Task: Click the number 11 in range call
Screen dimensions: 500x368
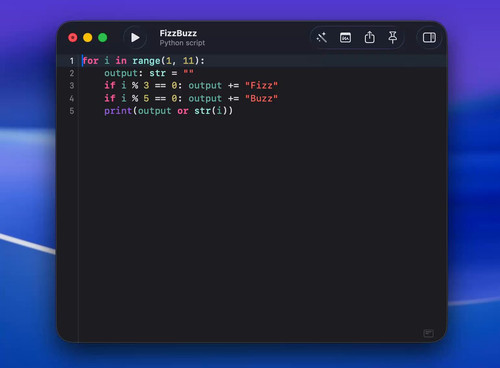Action: coord(188,61)
